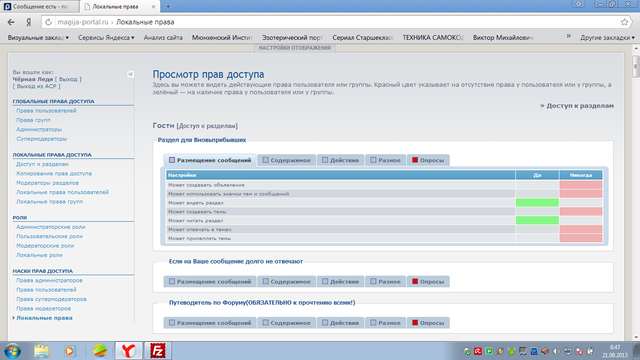This screenshot has height=360, width=640.
Task: Open Визуальные закладки dropdown
Action: pos(38,38)
